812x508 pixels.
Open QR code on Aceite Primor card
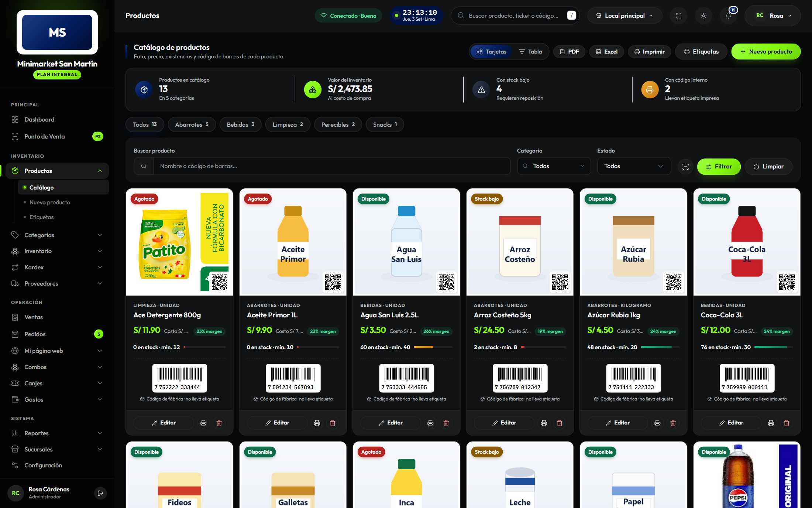[x=333, y=282]
